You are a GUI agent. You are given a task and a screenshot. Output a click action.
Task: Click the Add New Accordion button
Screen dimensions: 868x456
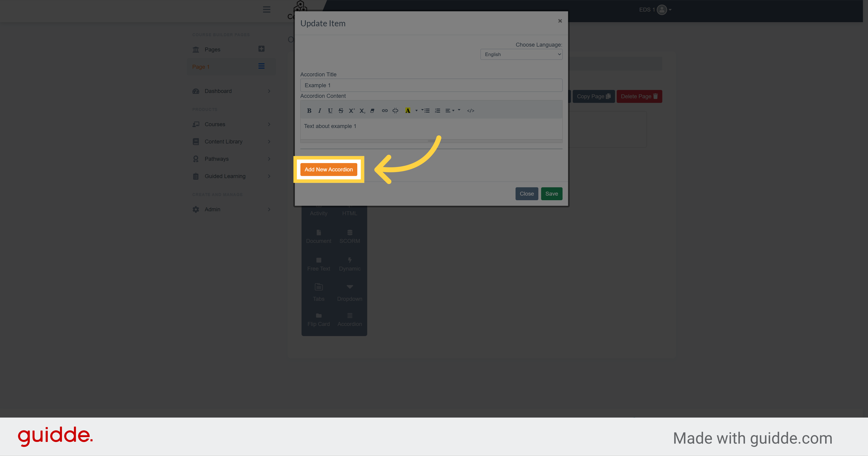pos(328,169)
